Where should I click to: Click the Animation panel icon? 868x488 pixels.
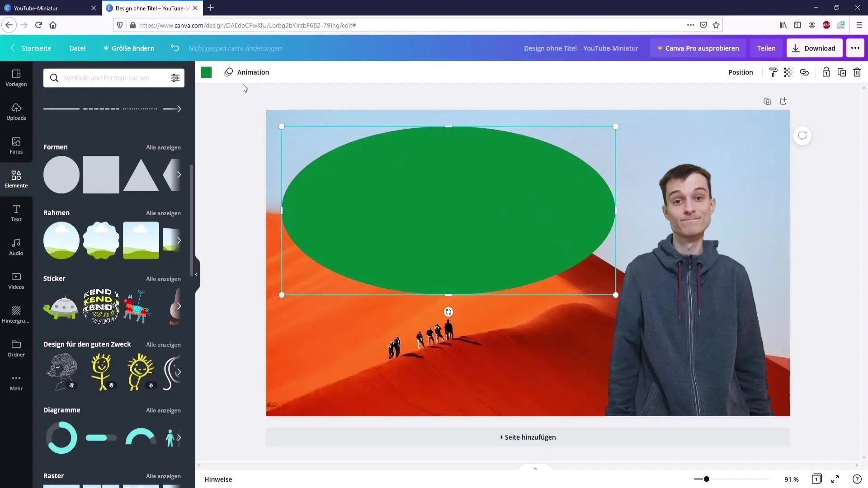[229, 72]
